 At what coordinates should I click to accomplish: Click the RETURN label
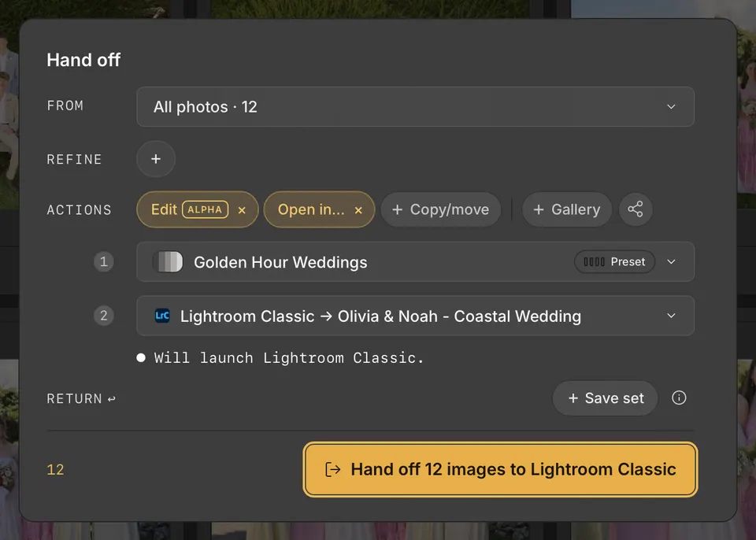pos(74,399)
